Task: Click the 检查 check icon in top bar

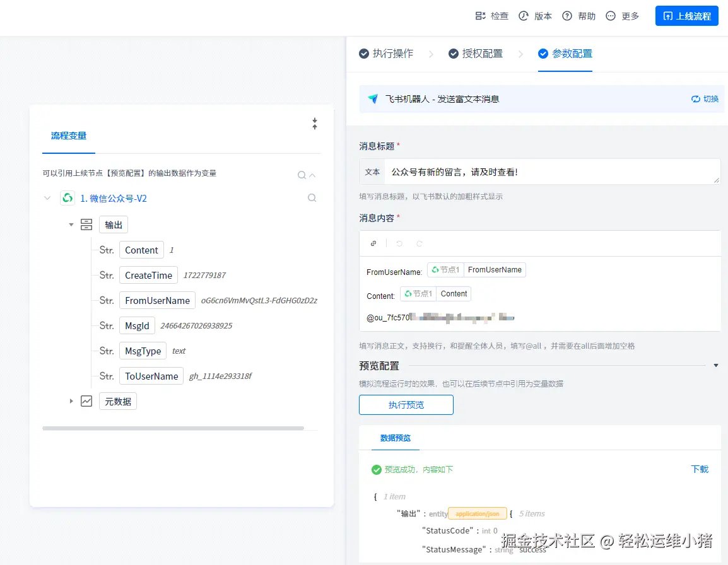Action: point(480,16)
